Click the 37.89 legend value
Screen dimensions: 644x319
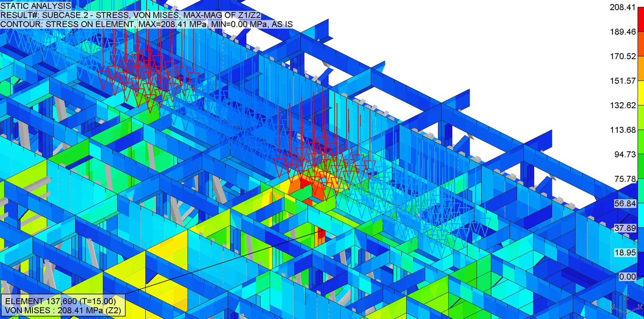pyautogui.click(x=625, y=228)
